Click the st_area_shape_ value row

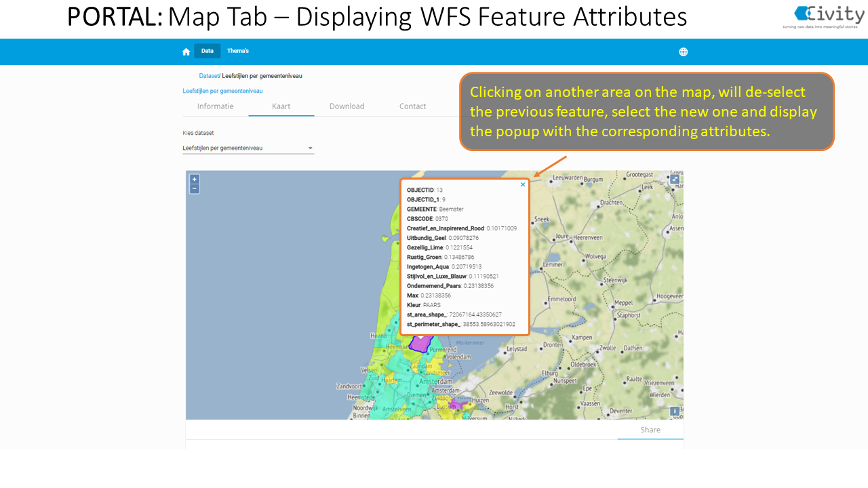454,314
